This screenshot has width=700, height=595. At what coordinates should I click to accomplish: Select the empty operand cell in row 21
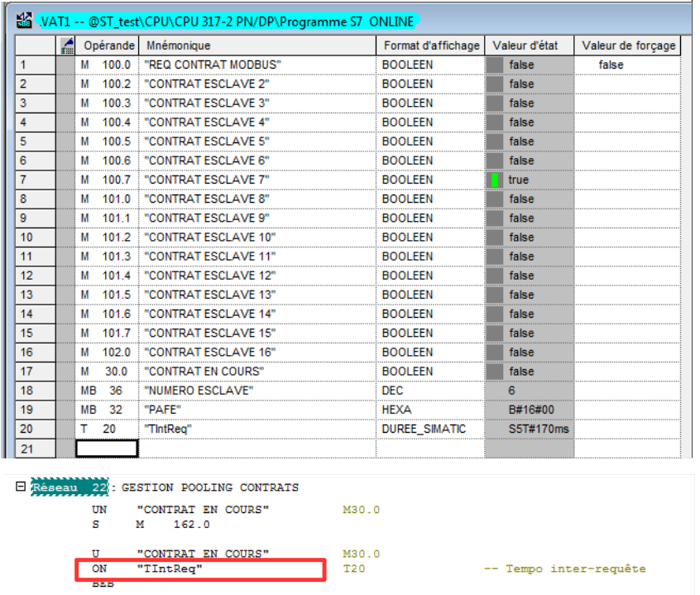coord(107,448)
